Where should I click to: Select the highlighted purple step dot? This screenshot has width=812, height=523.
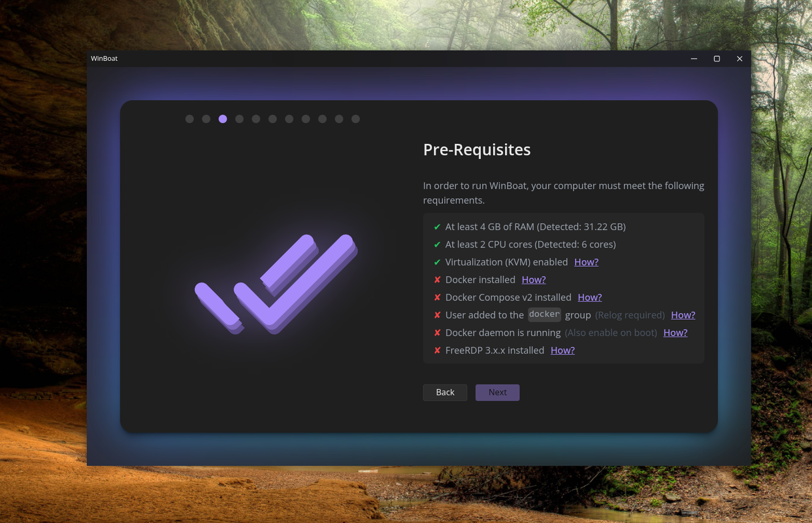click(223, 119)
